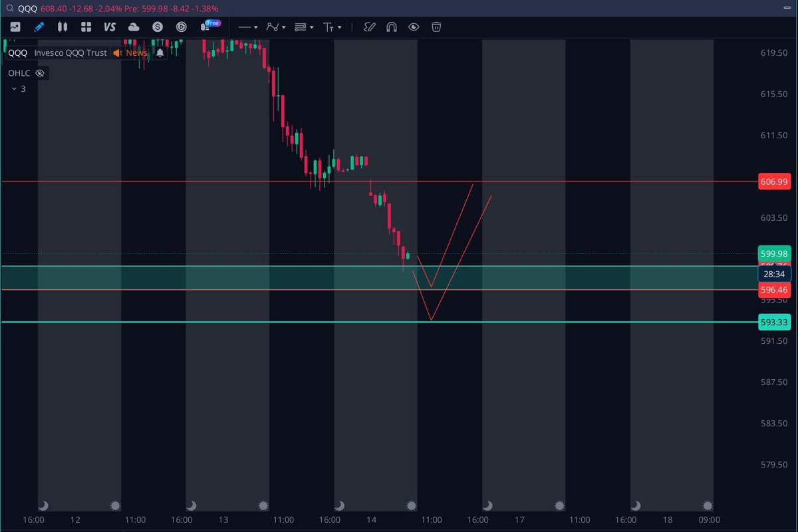Click the 591.50 price axis label
This screenshot has width=798, height=532.
click(773, 340)
